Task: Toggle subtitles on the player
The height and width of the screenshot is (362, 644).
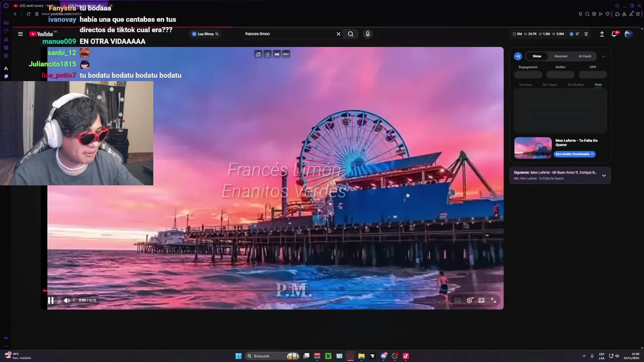Action: coord(457,300)
